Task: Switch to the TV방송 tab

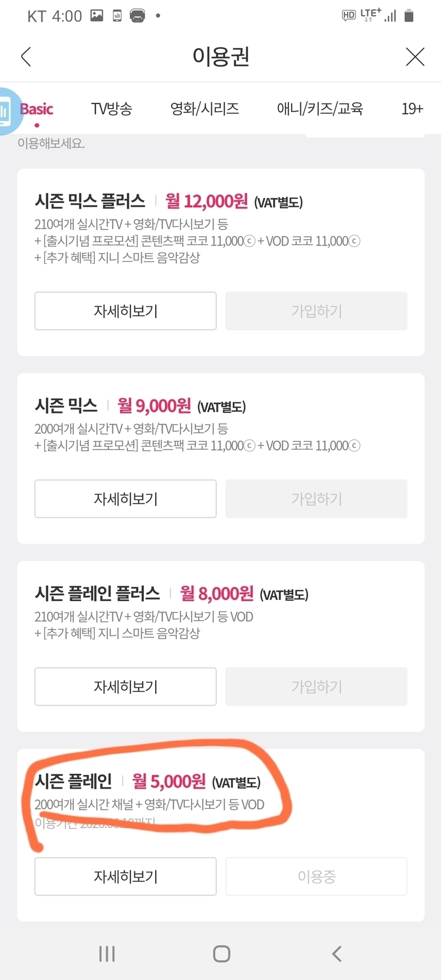Action: (112, 109)
